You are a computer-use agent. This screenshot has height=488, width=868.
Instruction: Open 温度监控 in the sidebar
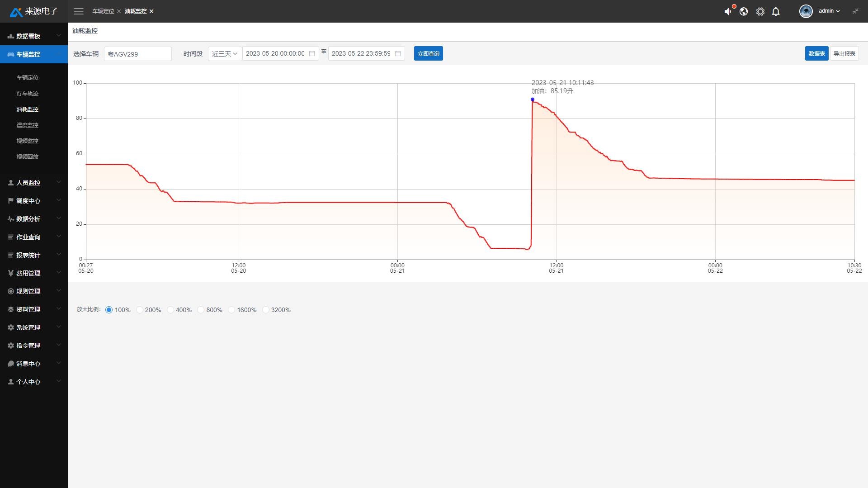coord(28,125)
